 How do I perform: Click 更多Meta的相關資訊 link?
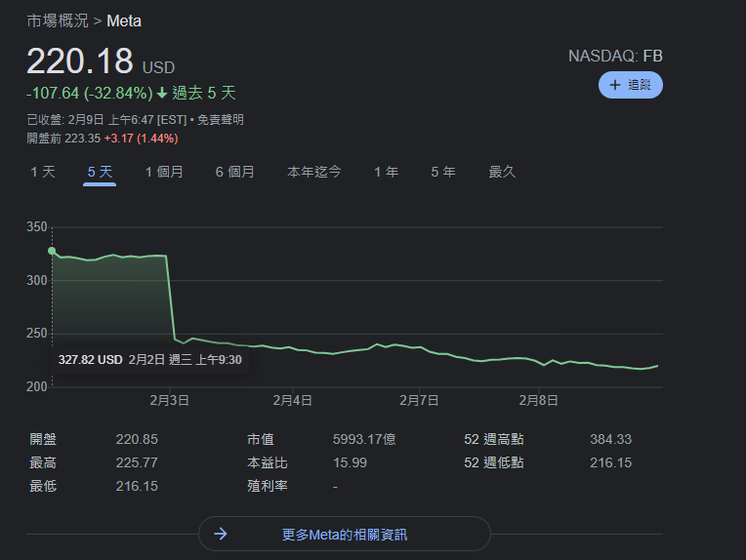[x=345, y=535]
